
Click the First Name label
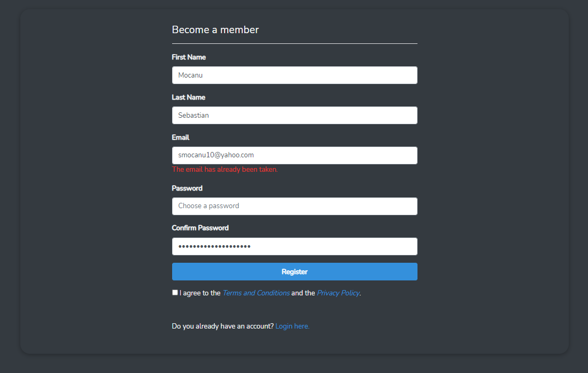[189, 57]
